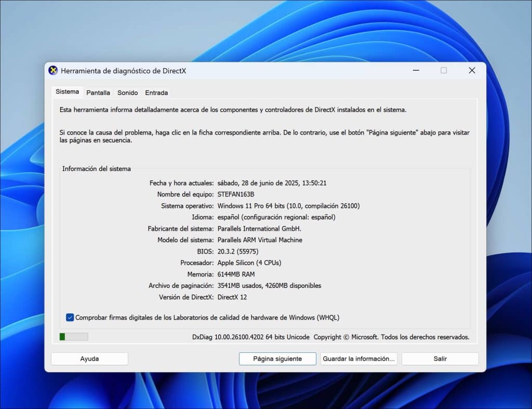This screenshot has width=532, height=409.
Task: Click the green progress bar
Action: point(74,337)
